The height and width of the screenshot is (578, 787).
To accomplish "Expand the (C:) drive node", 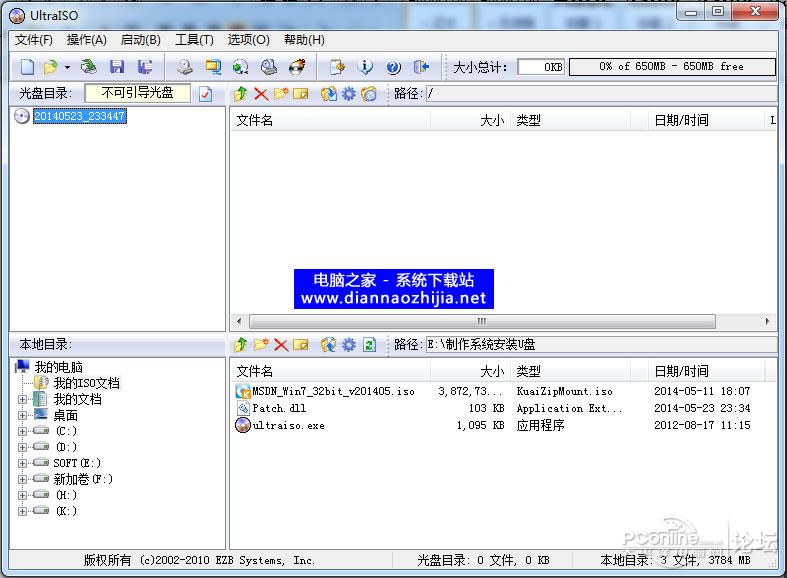I will tap(22, 431).
